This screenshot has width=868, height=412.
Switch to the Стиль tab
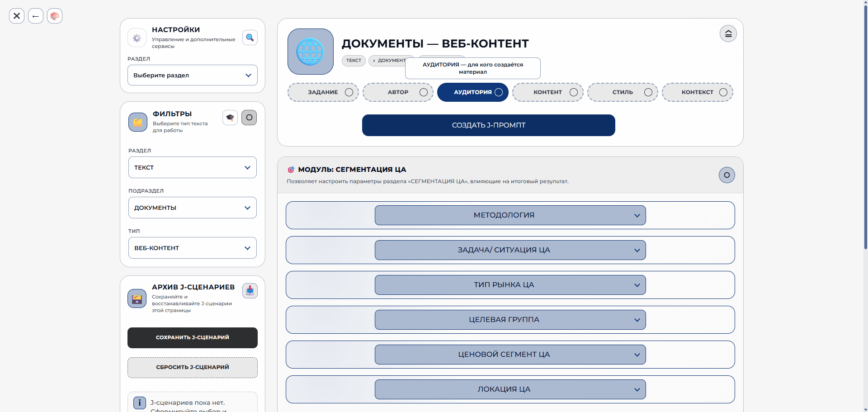pos(623,92)
